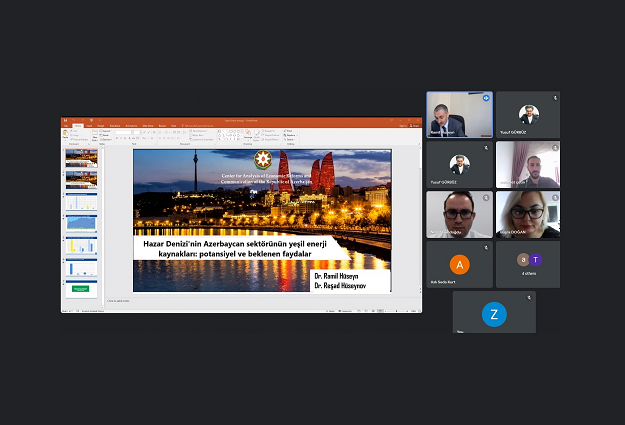625x425 pixels.
Task: Click muted mic icon on Yusuf GÜRBÜZ's top tile
Action: [x=554, y=98]
